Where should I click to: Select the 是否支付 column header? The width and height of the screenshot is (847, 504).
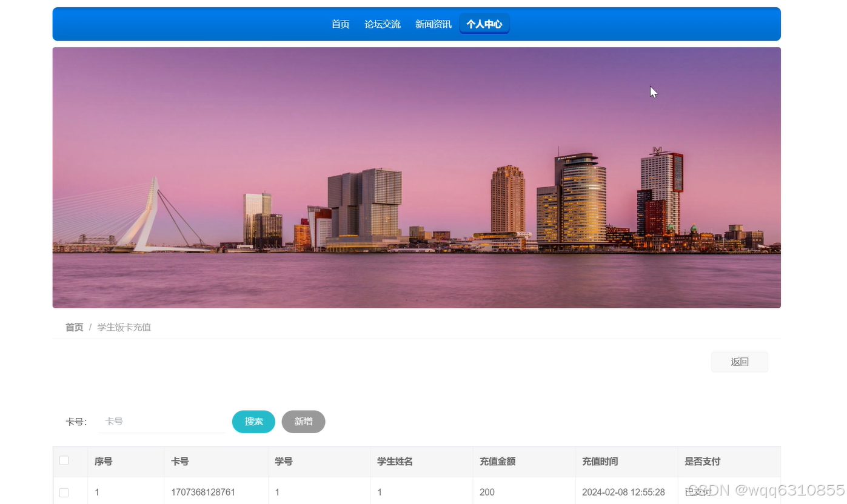(x=702, y=461)
